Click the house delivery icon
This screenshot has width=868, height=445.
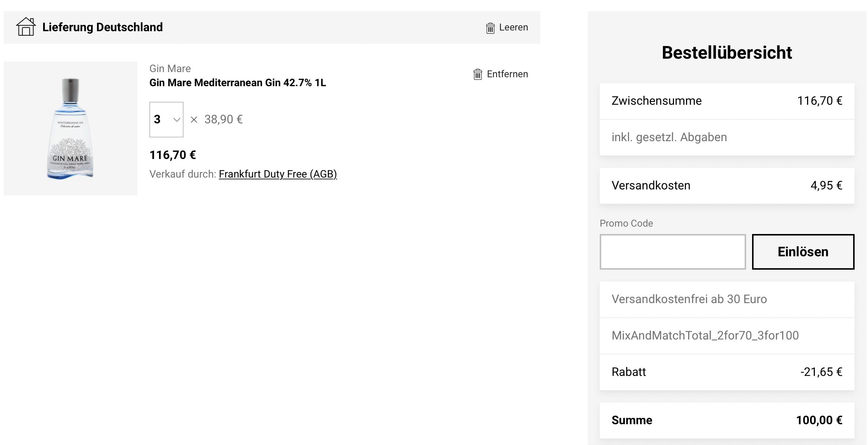pyautogui.click(x=26, y=27)
